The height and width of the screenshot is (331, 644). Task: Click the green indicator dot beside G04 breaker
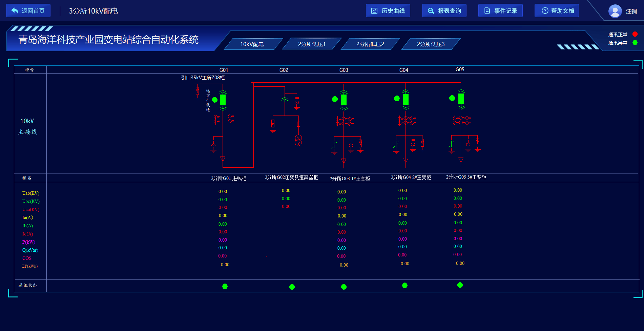click(397, 98)
